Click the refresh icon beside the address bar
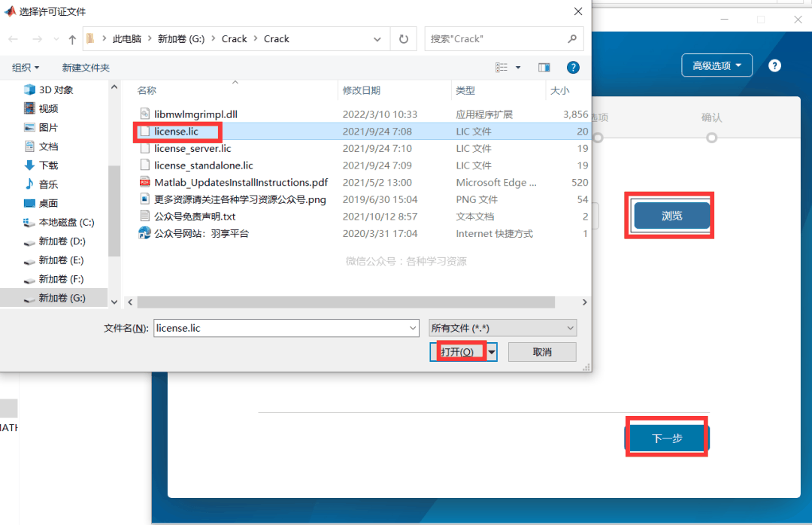812x525 pixels. [x=404, y=39]
